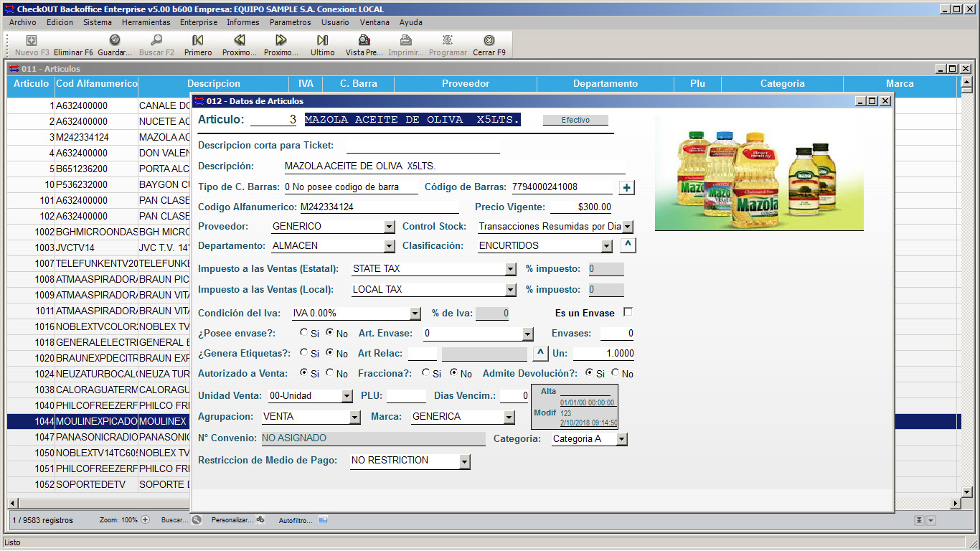Open the Agrupacion dropdown
Viewport: 980px width, 551px height.
point(354,417)
